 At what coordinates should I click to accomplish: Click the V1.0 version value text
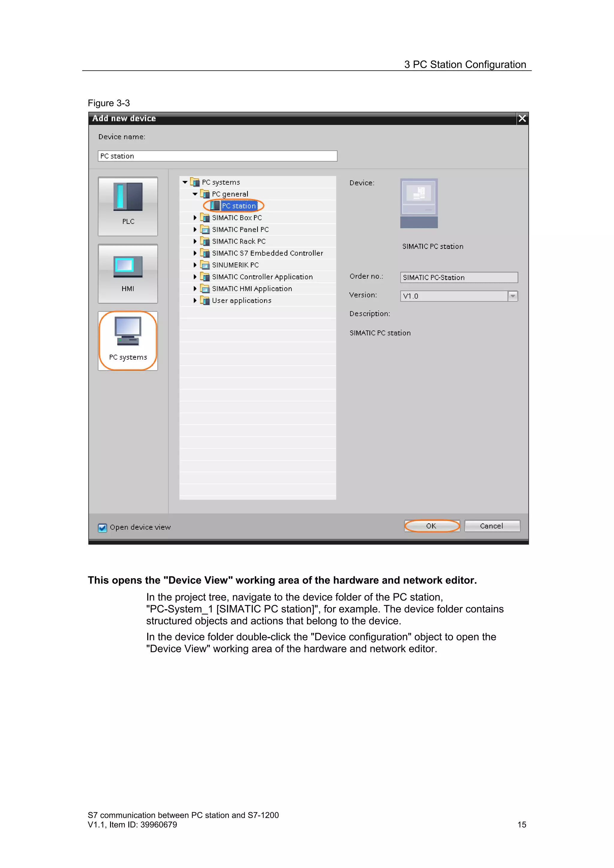410,296
